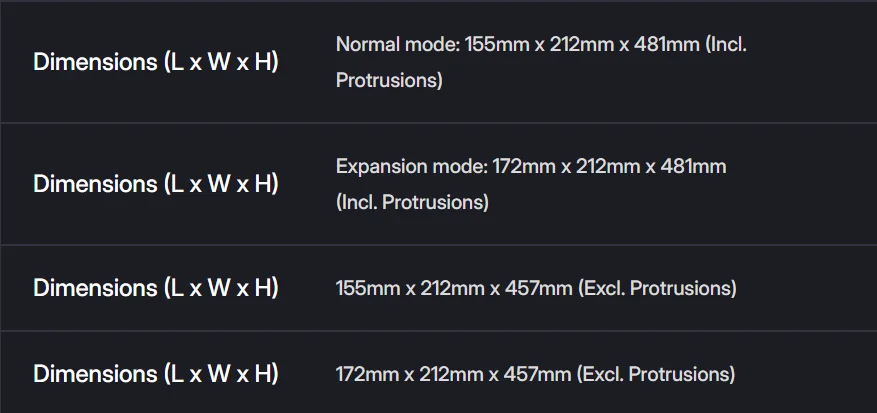Click "Protrusions)" on Normal mode's second line

[x=389, y=81]
